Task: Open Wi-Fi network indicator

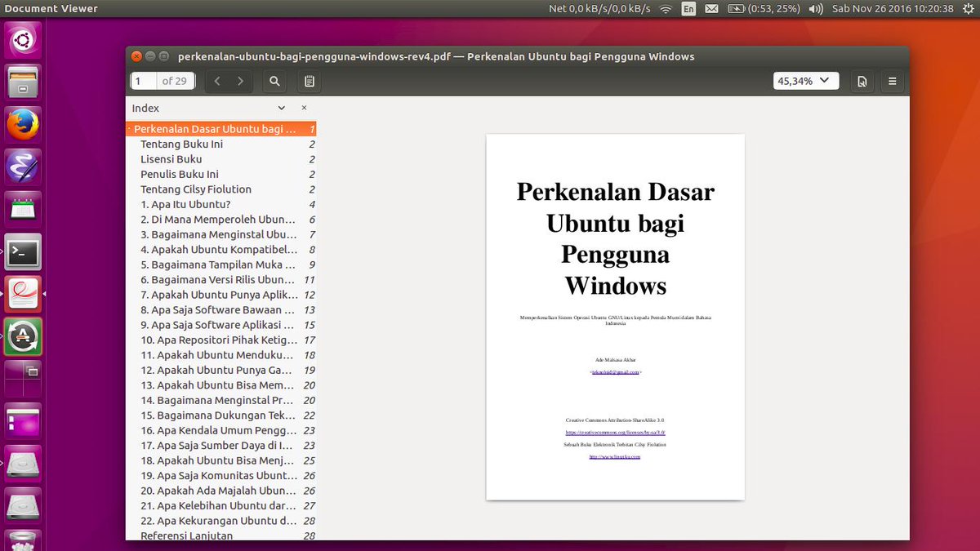Action: click(666, 9)
